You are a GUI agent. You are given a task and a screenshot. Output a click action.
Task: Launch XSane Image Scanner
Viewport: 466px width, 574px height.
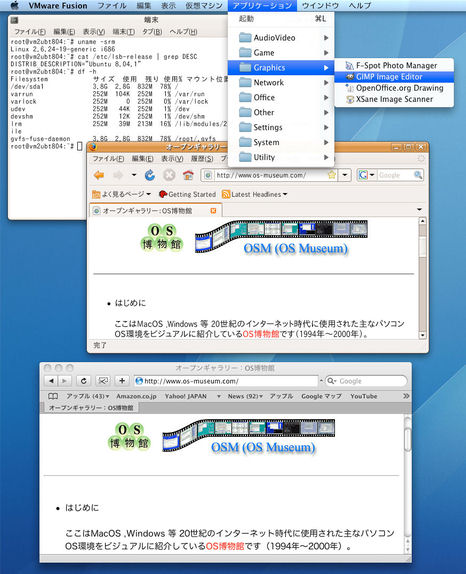point(394,99)
